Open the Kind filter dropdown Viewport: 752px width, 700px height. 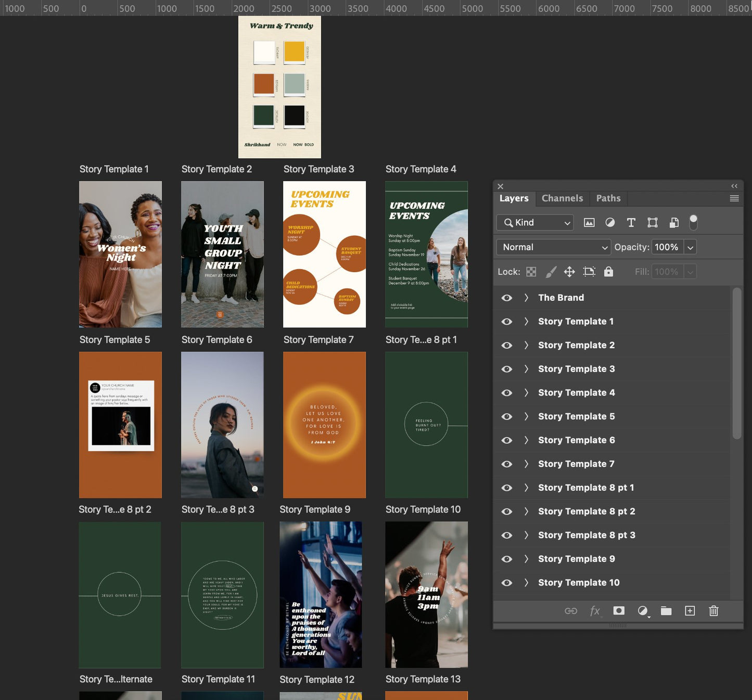[x=535, y=223]
